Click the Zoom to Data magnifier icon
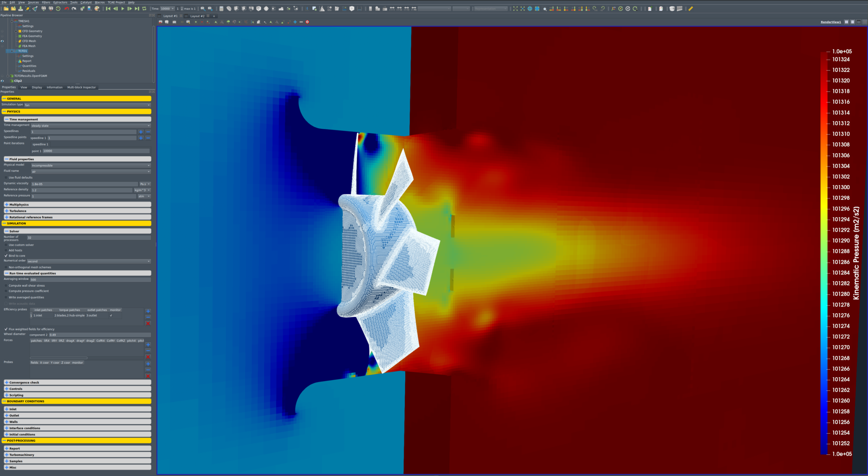This screenshot has width=868, height=476. pyautogui.click(x=545, y=8)
